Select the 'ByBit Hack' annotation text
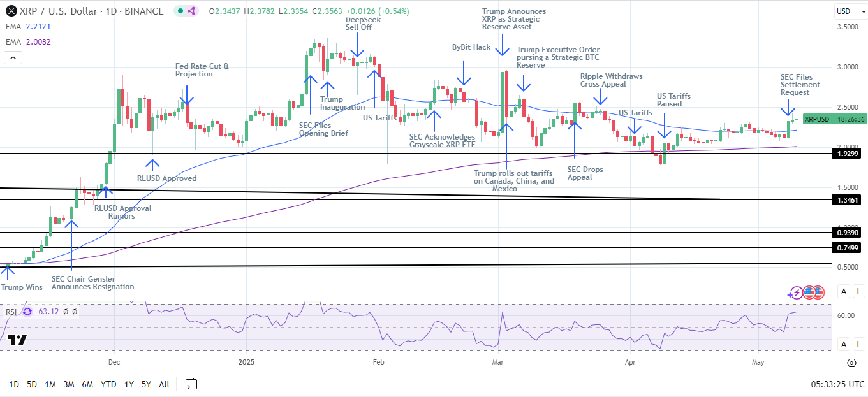This screenshot has height=397, width=868. click(x=471, y=47)
